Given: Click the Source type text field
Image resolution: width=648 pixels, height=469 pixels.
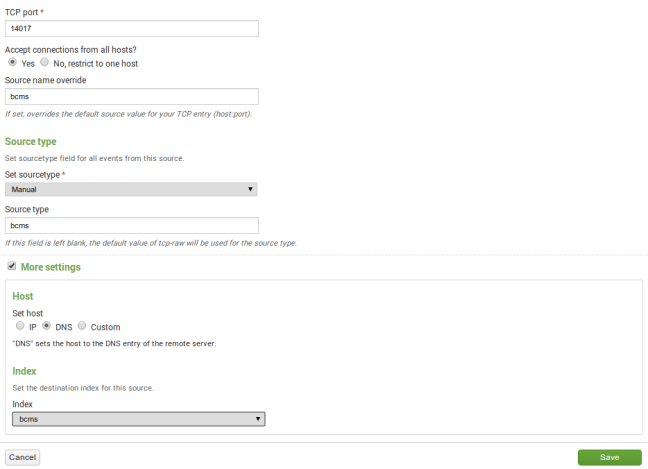Looking at the screenshot, I should tap(132, 226).
